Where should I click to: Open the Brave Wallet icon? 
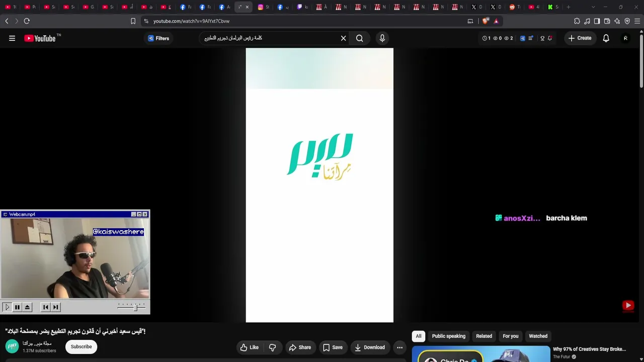click(x=607, y=21)
